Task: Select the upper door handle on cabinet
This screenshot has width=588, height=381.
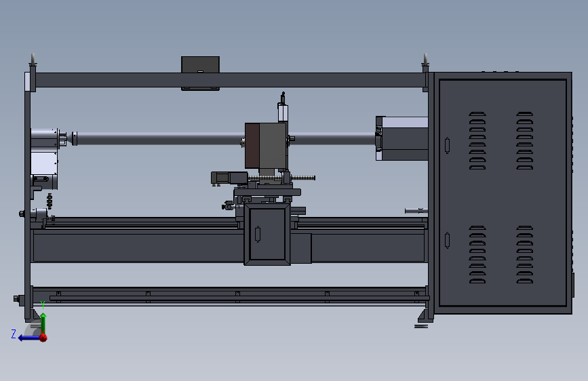Action: click(447, 146)
